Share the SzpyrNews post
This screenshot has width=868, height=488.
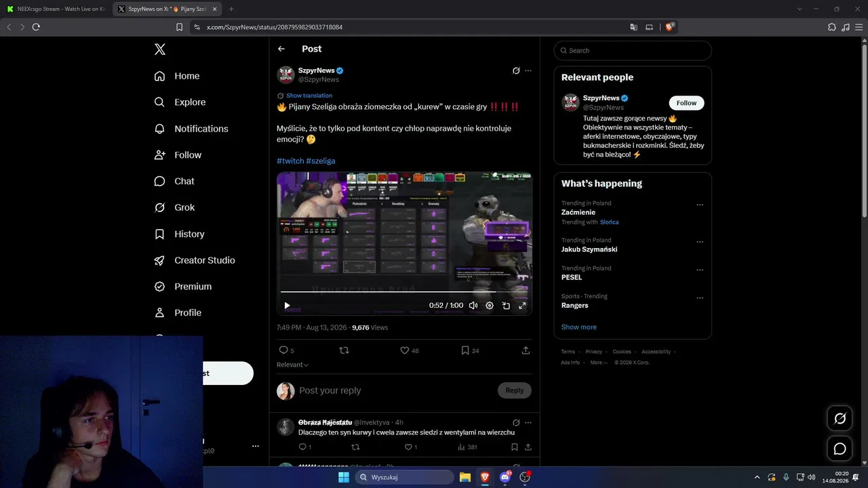(526, 350)
